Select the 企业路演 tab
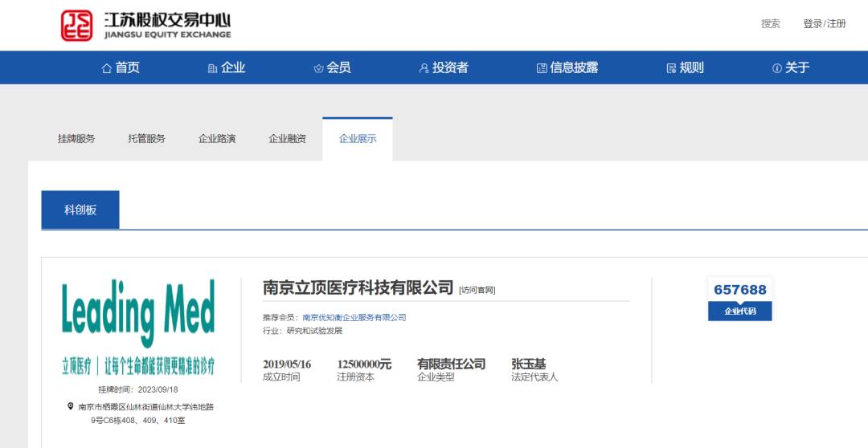This screenshot has height=448, width=868. click(217, 138)
